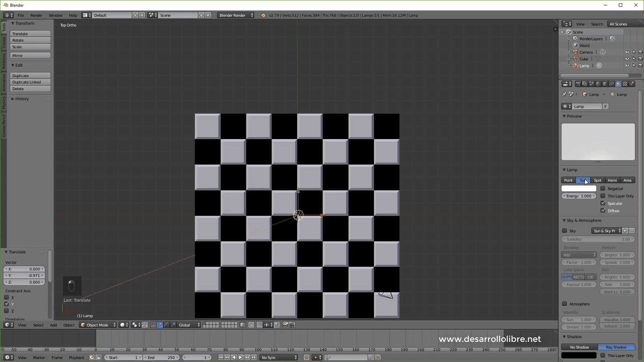The image size is (644, 362).
Task: Toggle proportional editing circle icon
Action: click(251, 325)
